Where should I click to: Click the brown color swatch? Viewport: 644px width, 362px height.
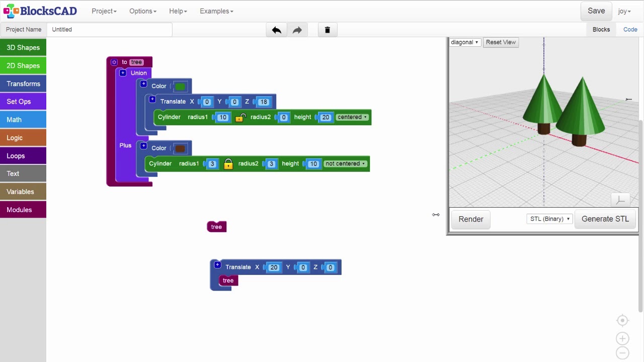point(180,148)
